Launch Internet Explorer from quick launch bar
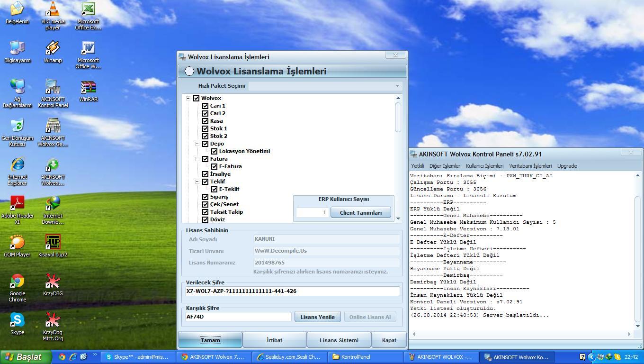The width and height of the screenshot is (644, 364). pos(72,357)
